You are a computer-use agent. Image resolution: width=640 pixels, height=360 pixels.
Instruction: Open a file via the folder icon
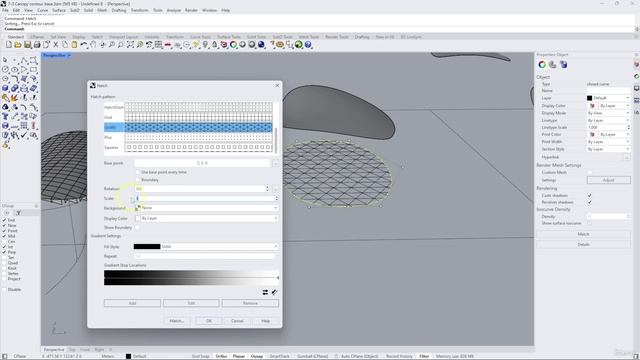(18, 44)
